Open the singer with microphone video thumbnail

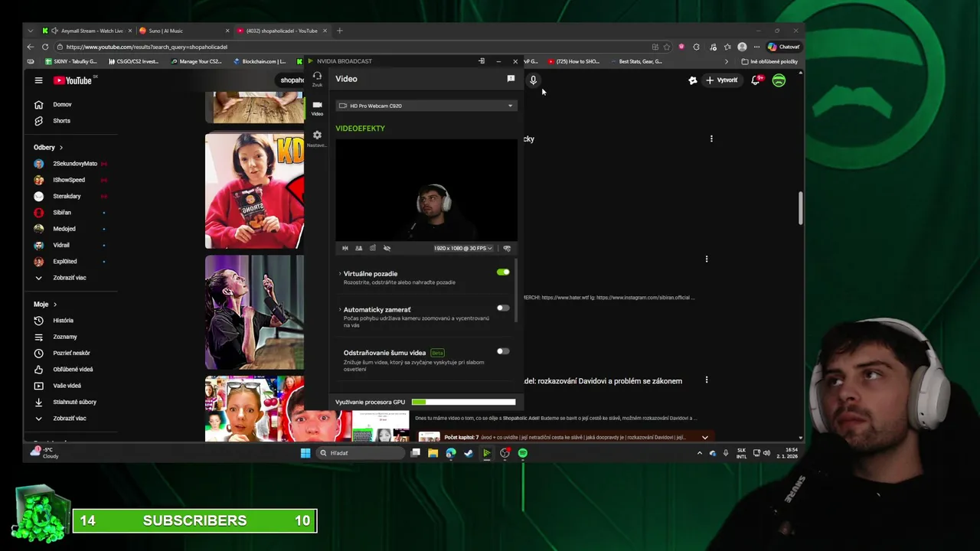click(254, 312)
